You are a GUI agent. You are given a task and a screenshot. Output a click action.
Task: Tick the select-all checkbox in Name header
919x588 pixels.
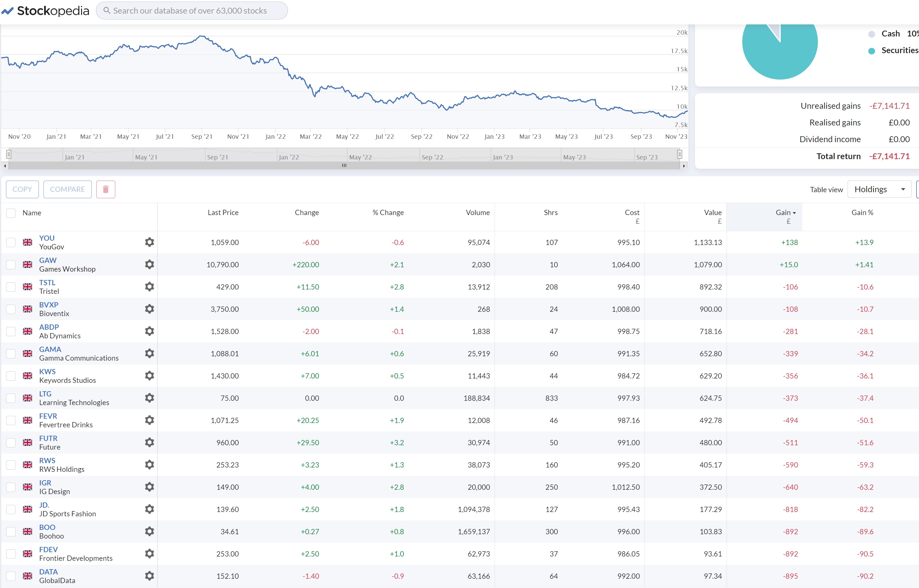[11, 213]
